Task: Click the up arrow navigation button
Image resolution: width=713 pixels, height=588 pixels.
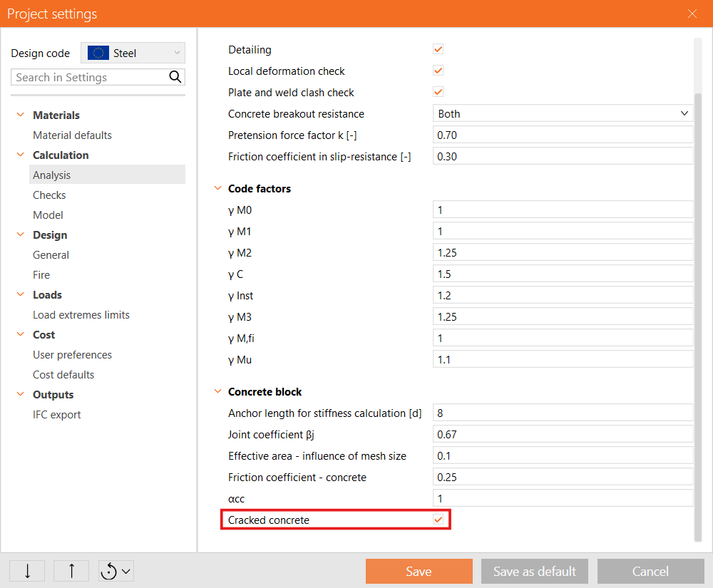Action: tap(71, 571)
